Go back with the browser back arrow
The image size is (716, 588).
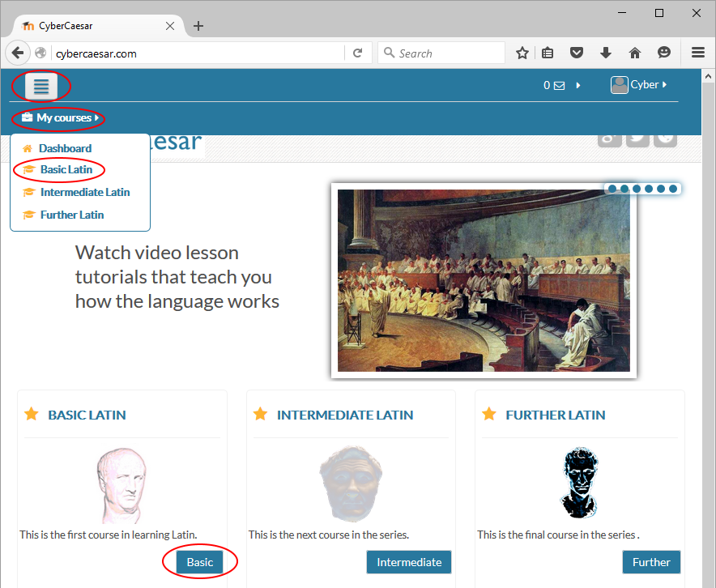pyautogui.click(x=17, y=53)
